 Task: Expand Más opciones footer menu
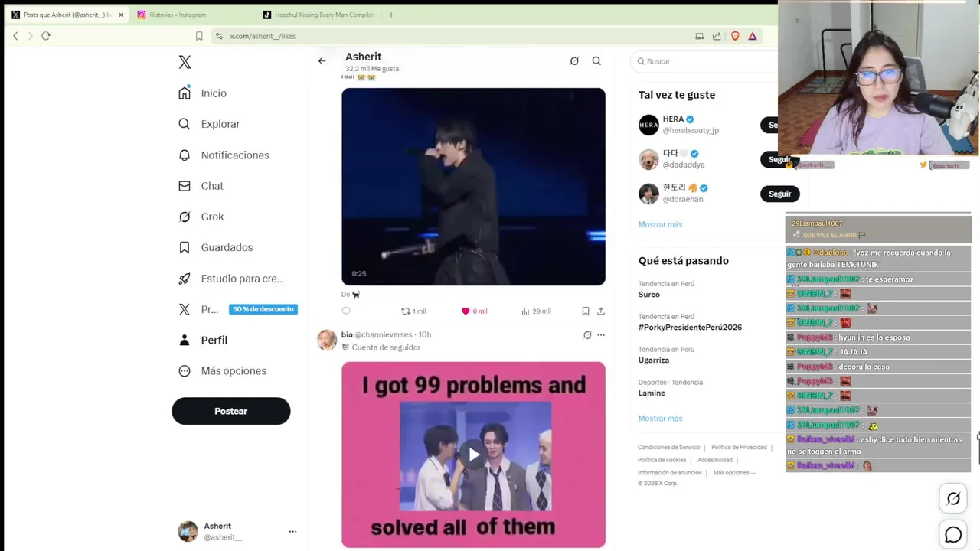733,473
